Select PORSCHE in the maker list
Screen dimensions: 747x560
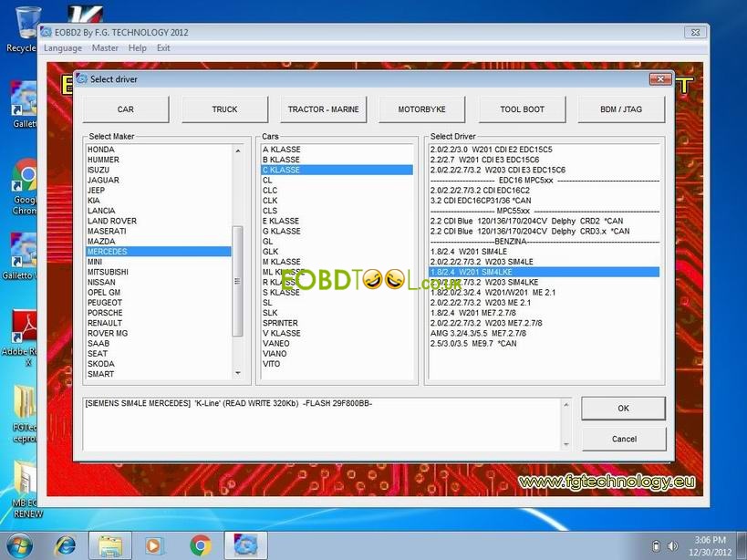[105, 313]
